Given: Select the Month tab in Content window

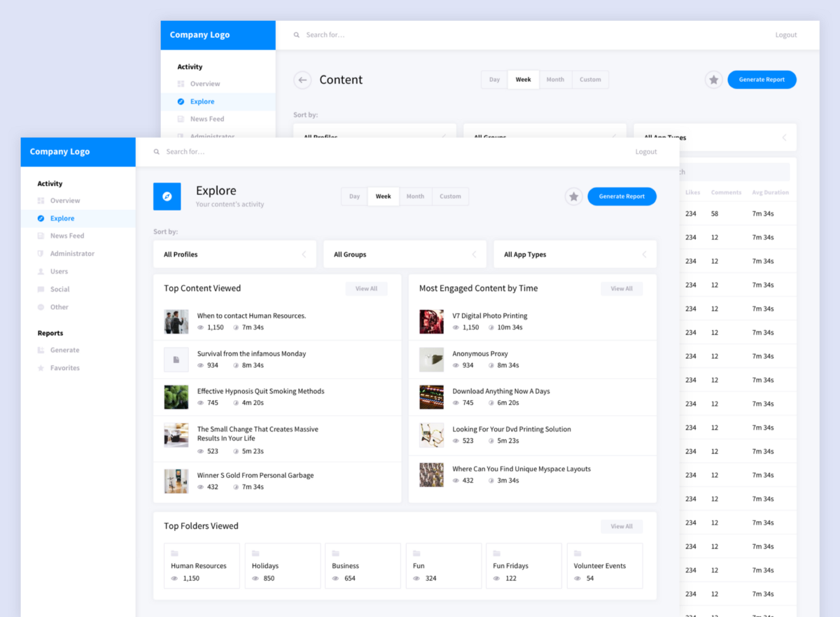Looking at the screenshot, I should coord(556,80).
